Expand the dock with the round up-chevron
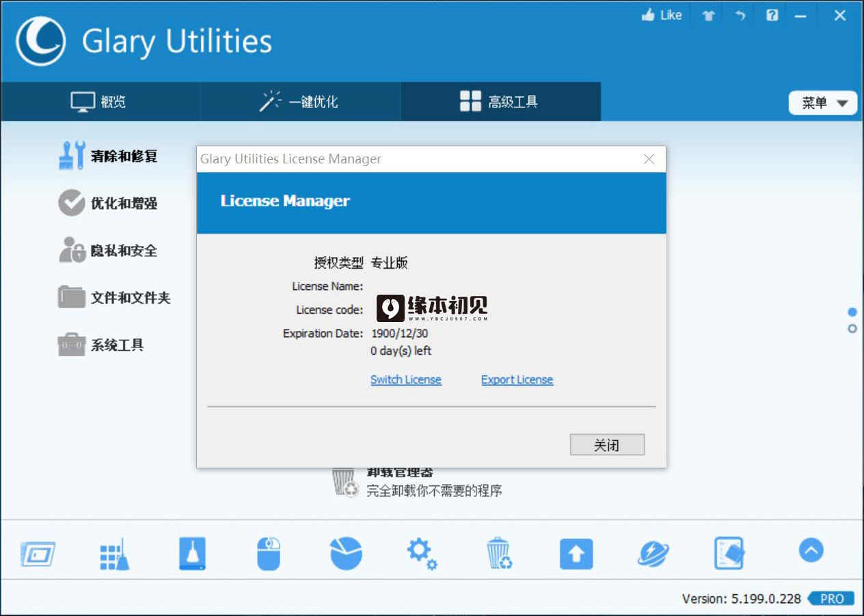Screen dimensions: 864x616 click(x=811, y=550)
